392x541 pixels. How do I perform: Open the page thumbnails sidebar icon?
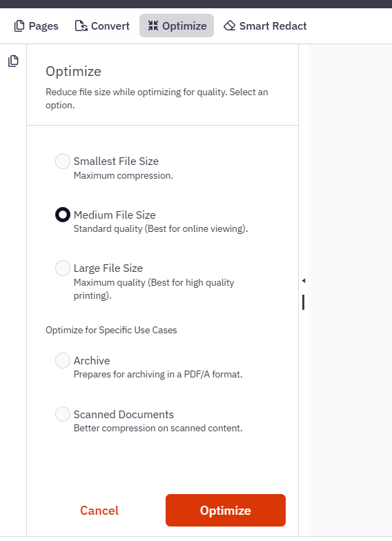pos(13,61)
